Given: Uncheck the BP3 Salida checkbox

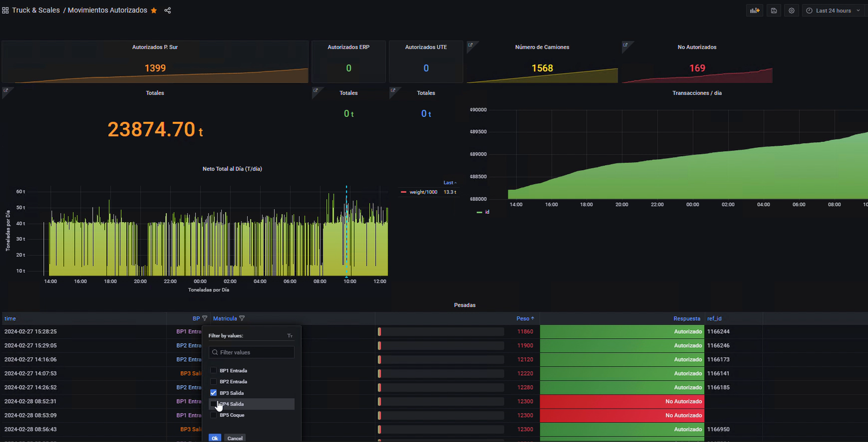Looking at the screenshot, I should [x=213, y=393].
